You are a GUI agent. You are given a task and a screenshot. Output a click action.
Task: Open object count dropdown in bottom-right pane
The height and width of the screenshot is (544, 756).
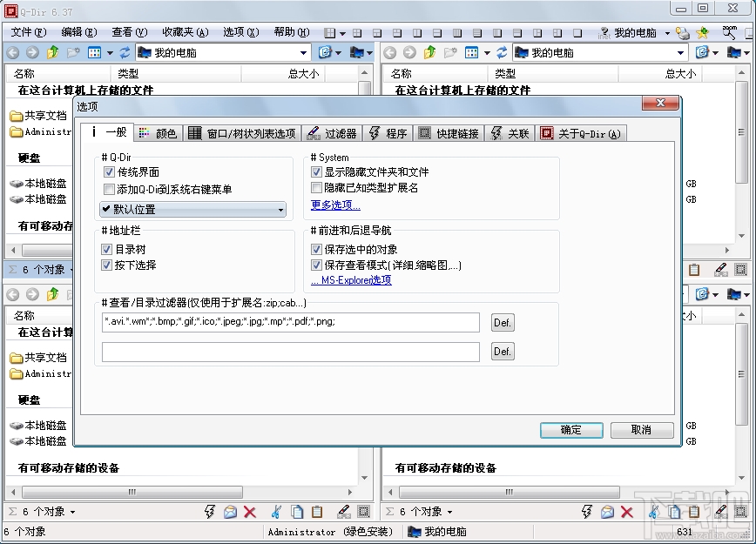tap(449, 512)
